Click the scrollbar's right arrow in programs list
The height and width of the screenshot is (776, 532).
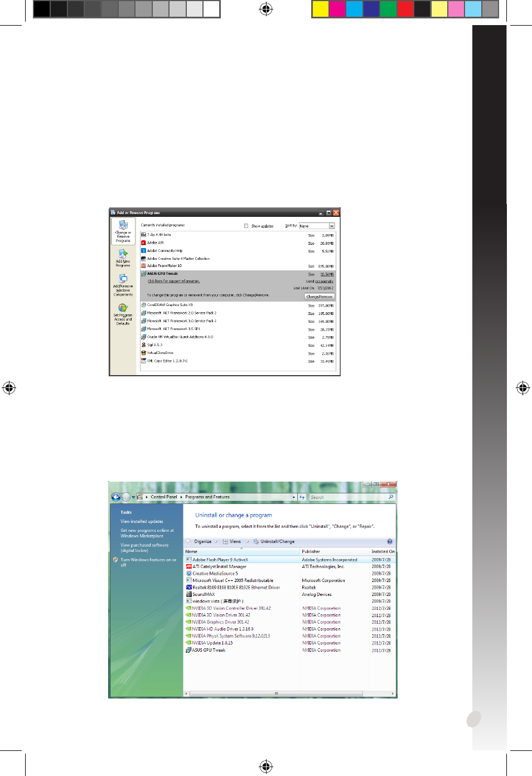[393, 693]
